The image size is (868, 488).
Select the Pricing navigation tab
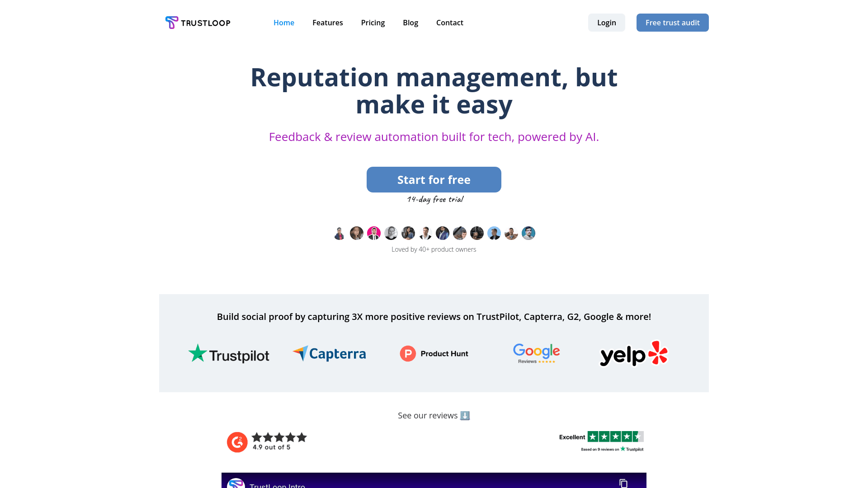[x=373, y=22]
